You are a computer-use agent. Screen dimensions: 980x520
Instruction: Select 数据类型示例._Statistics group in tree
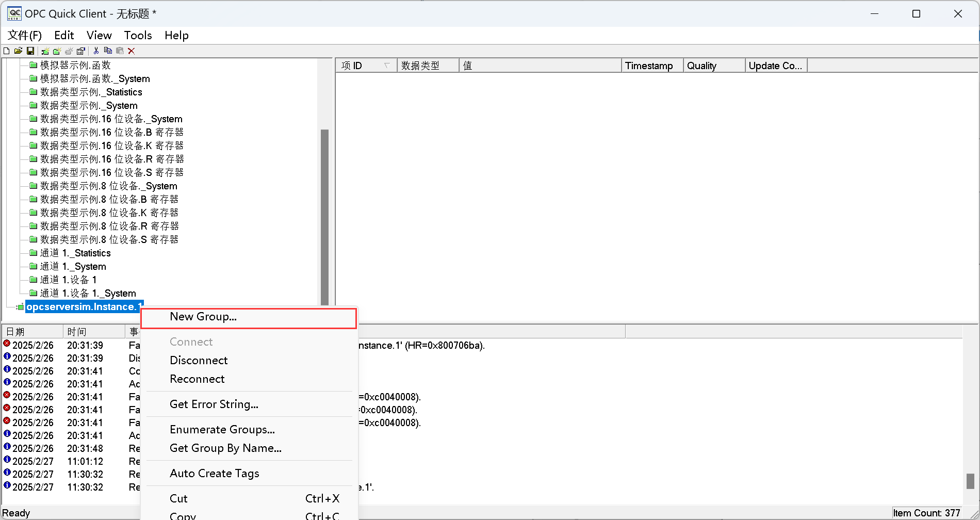[x=91, y=92]
